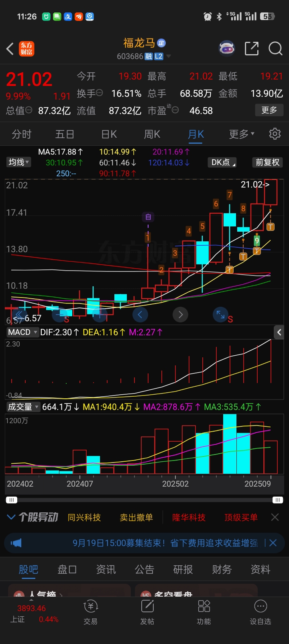The width and height of the screenshot is (289, 644).
Task: Open 股吧 tab
Action: [28, 569]
